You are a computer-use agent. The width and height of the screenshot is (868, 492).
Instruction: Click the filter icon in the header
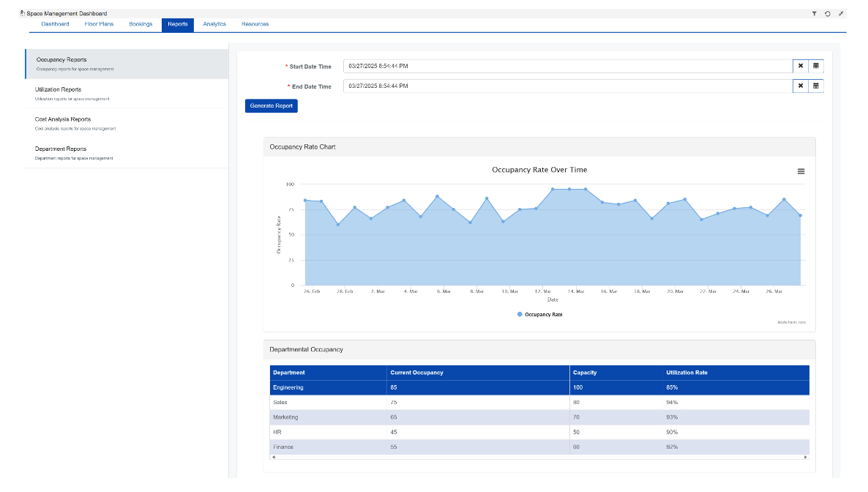815,13
